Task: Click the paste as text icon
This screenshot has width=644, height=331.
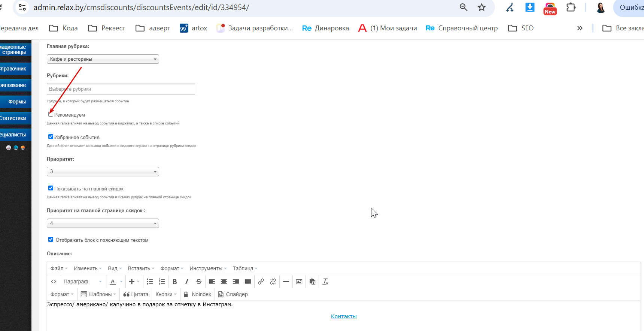Action: coord(312,282)
